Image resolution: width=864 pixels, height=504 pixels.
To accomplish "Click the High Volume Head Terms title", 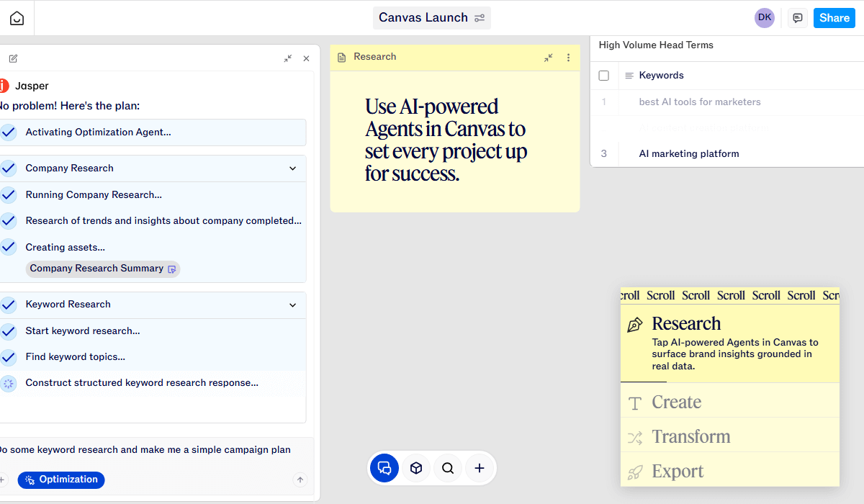I will [656, 45].
